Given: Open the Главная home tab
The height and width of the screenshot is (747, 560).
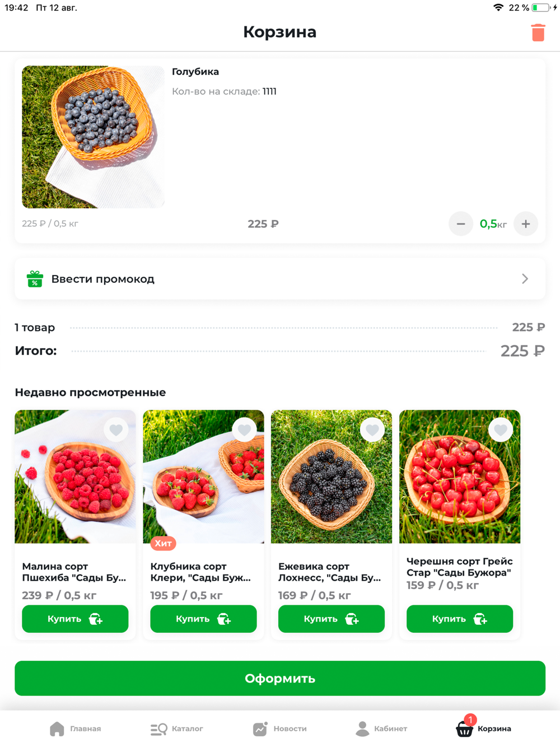Looking at the screenshot, I should coord(75,729).
